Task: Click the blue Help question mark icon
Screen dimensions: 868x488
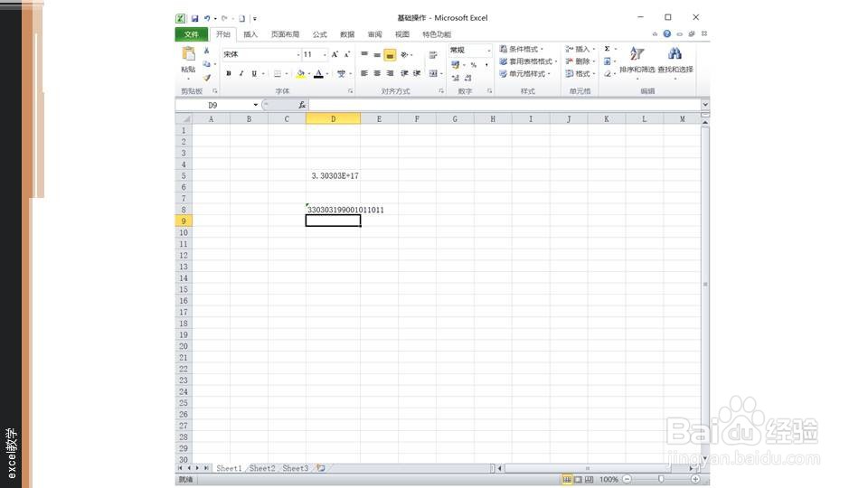Action: tap(667, 33)
